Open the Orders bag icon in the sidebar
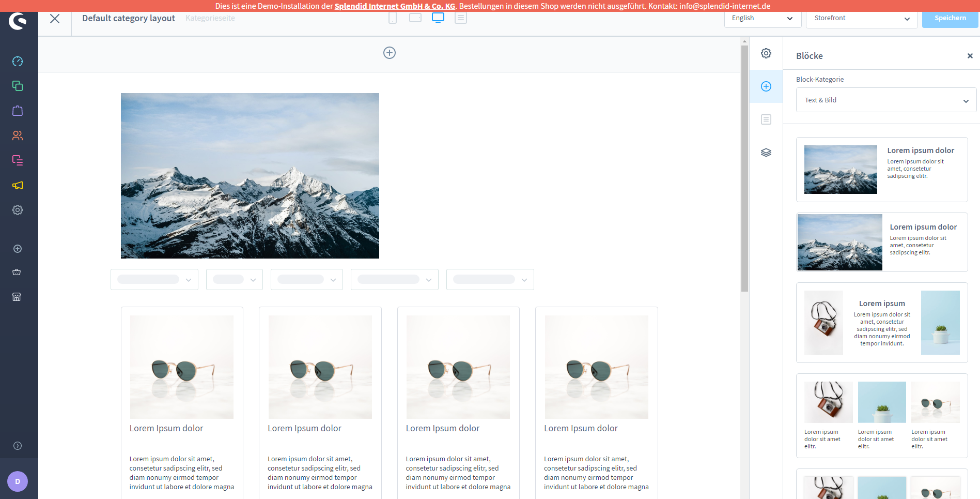Image resolution: width=980 pixels, height=499 pixels. pos(18,111)
